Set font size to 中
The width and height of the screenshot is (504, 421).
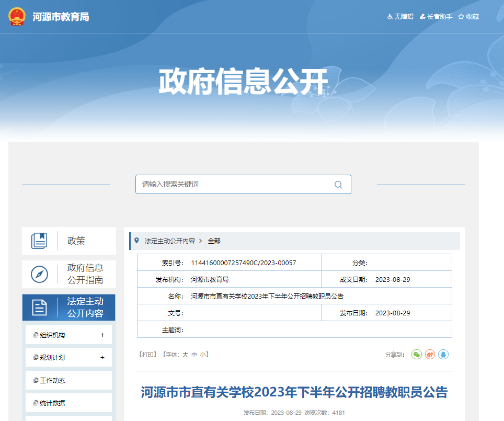click(194, 355)
